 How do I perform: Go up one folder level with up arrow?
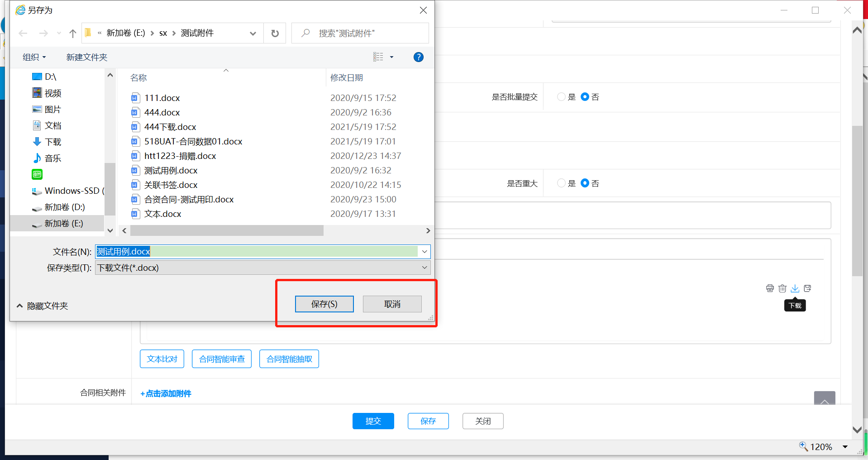pyautogui.click(x=72, y=34)
